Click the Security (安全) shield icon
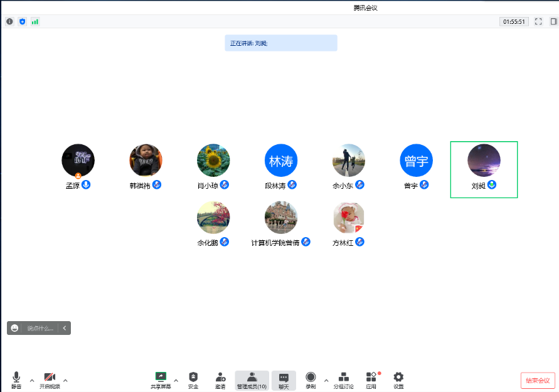Viewport: 559px width, 392px height. [x=193, y=378]
